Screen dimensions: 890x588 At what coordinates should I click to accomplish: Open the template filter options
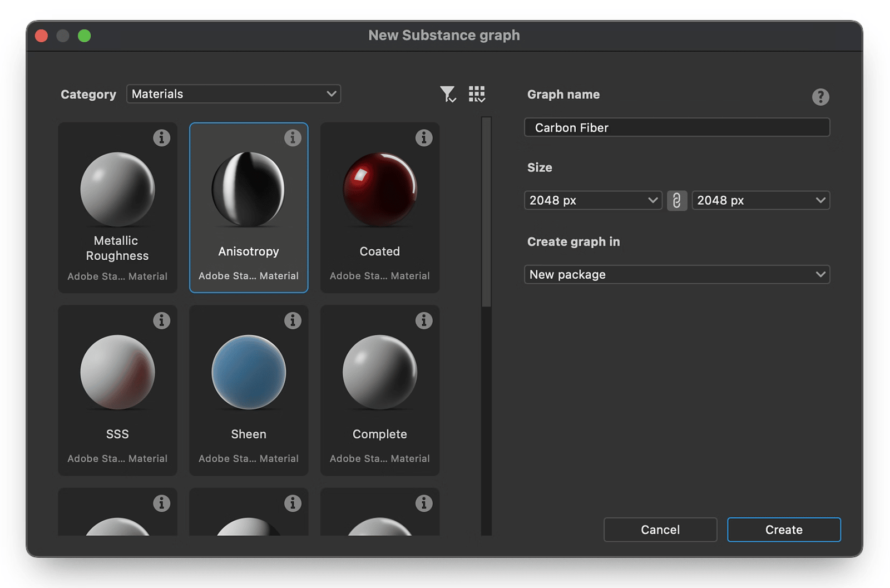[x=448, y=94]
